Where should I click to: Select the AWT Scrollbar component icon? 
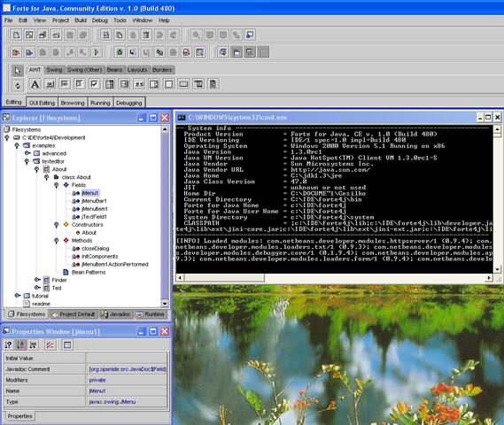pos(139,84)
